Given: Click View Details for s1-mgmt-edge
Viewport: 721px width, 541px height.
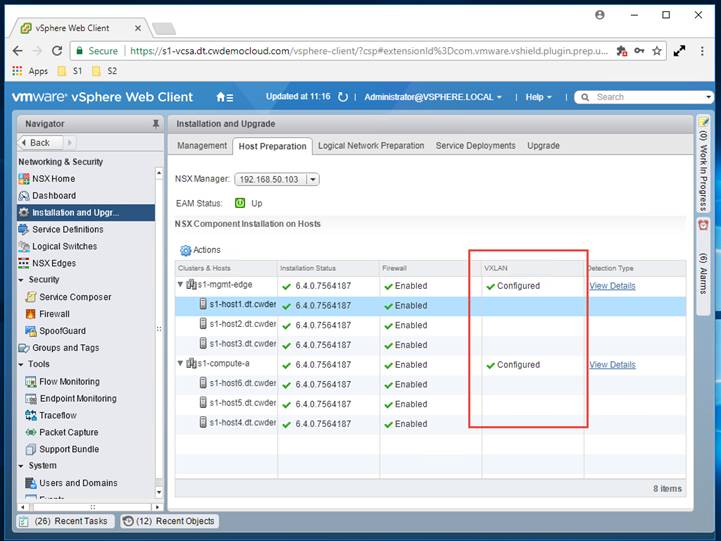Looking at the screenshot, I should click(612, 286).
